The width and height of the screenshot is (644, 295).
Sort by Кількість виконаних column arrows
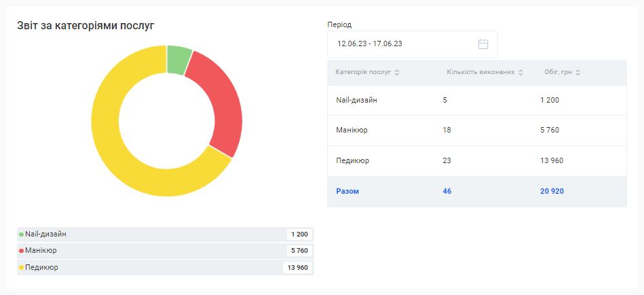[x=520, y=73]
